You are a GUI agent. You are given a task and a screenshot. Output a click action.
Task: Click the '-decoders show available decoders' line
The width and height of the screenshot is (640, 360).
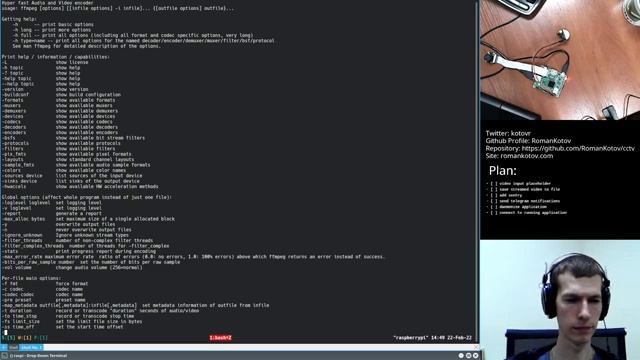click(x=60, y=127)
